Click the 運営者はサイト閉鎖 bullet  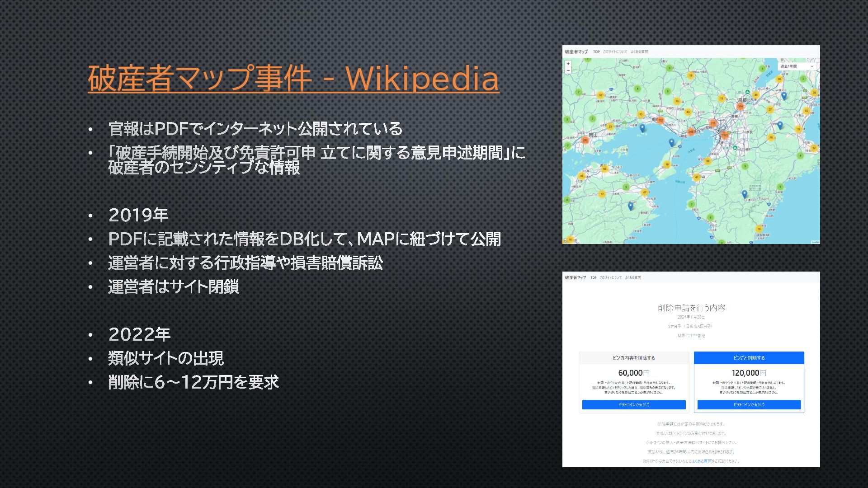click(174, 286)
